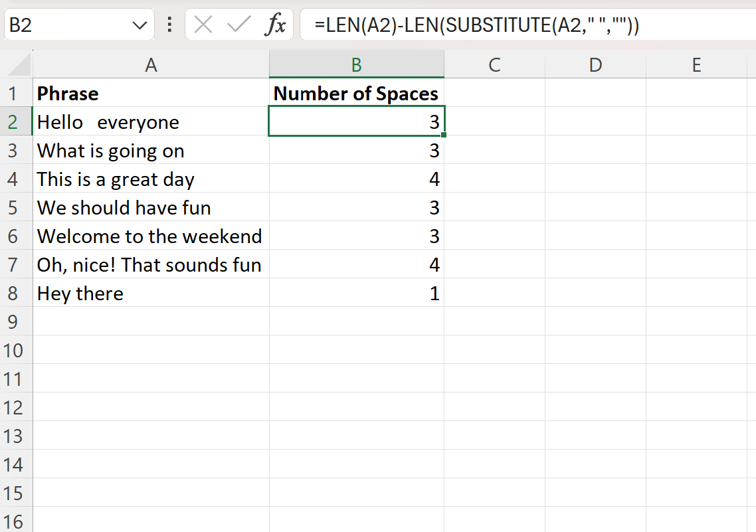Select cell 'Welcome to the weekend'
Viewport: 756px width, 532px height.
[x=151, y=236]
